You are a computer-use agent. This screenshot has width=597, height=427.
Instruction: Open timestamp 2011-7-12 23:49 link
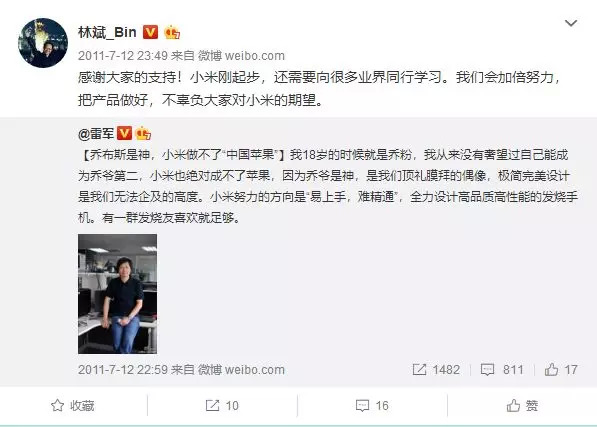(x=123, y=56)
